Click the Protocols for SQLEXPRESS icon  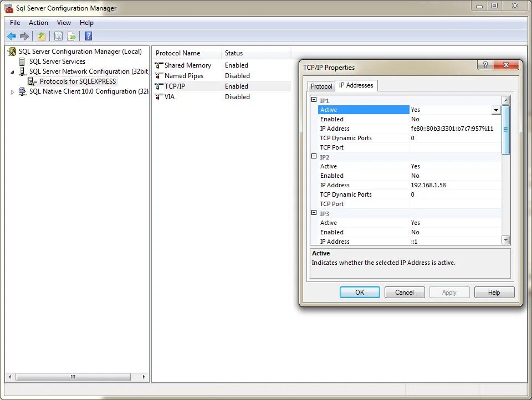pos(33,81)
